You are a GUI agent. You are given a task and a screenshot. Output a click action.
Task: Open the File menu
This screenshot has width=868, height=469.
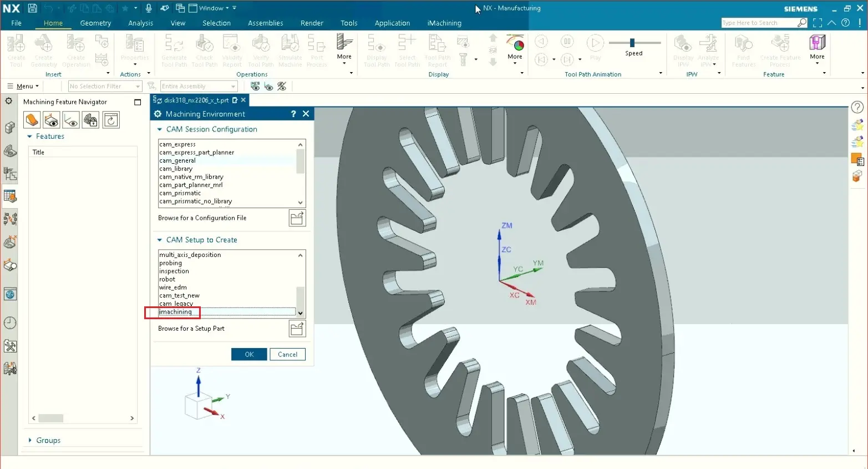tap(16, 23)
